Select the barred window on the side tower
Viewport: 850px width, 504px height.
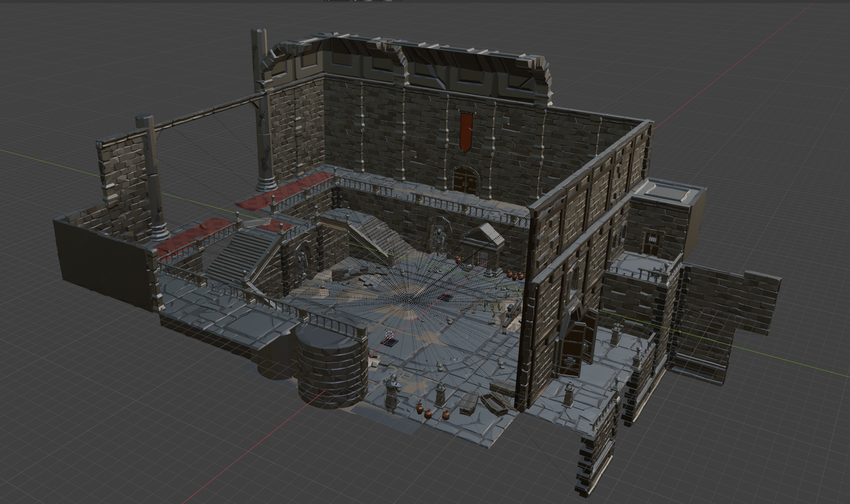[x=653, y=240]
